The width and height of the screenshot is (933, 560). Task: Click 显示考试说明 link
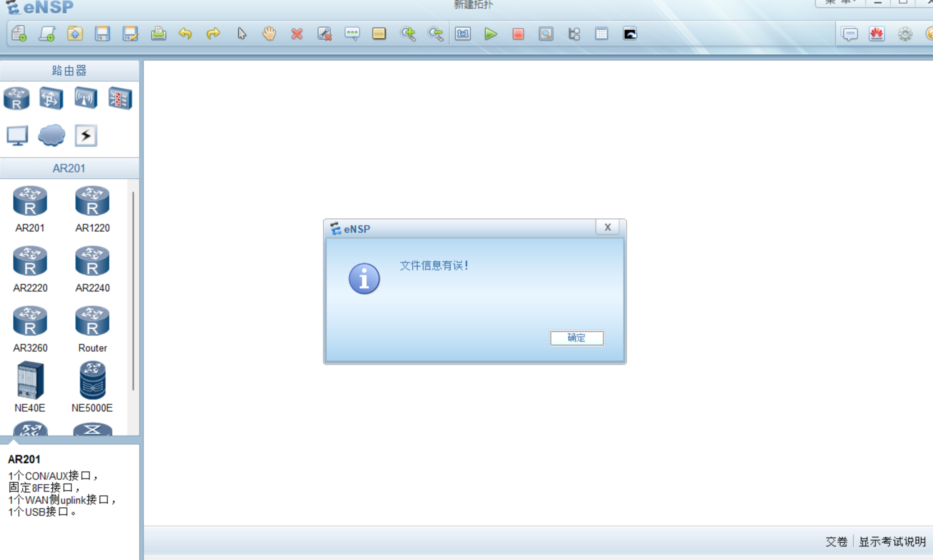[892, 542]
